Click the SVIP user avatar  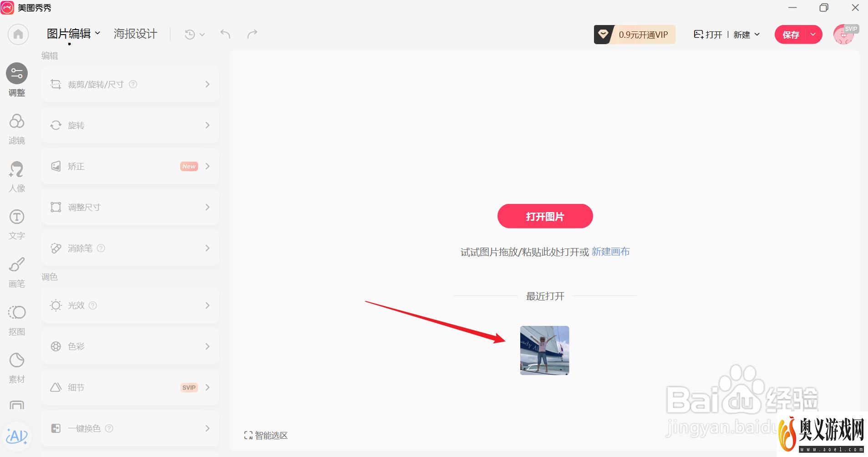pos(845,34)
